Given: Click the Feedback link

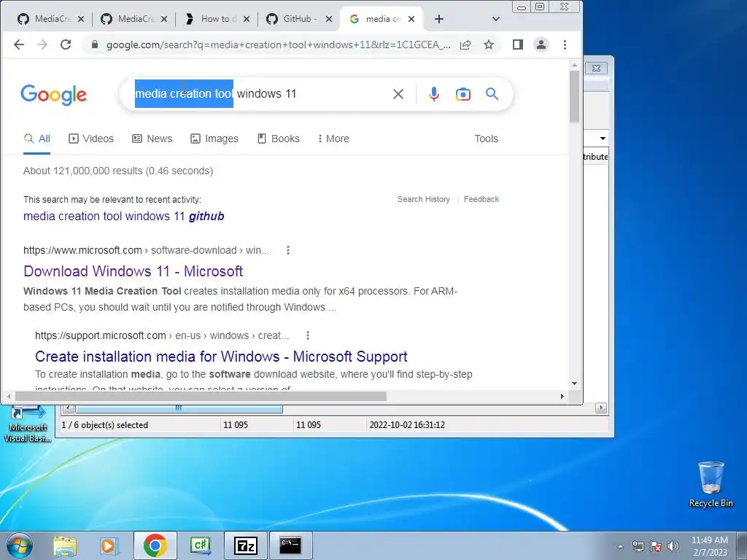Looking at the screenshot, I should tap(481, 200).
